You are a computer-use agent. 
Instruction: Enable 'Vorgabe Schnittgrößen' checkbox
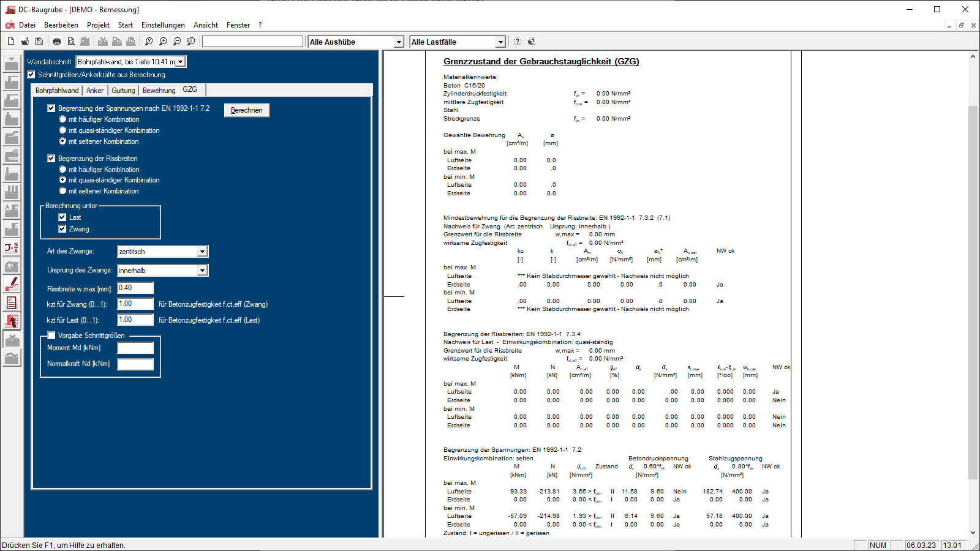pos(51,335)
